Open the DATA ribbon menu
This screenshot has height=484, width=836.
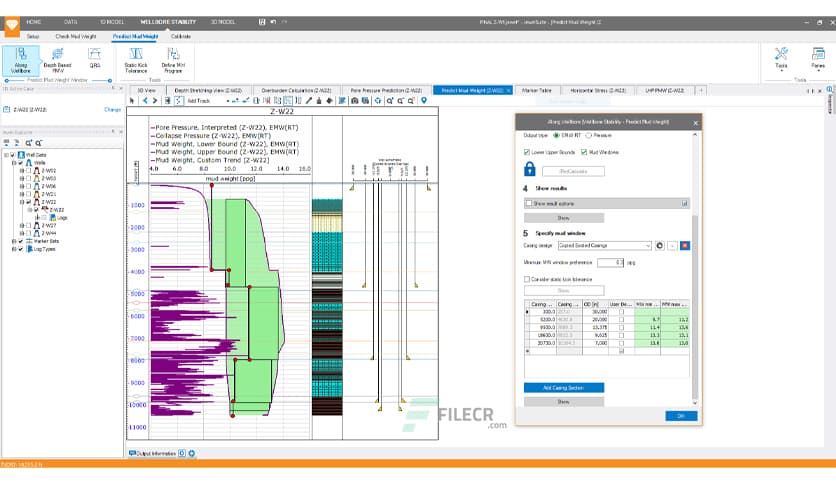click(70, 20)
